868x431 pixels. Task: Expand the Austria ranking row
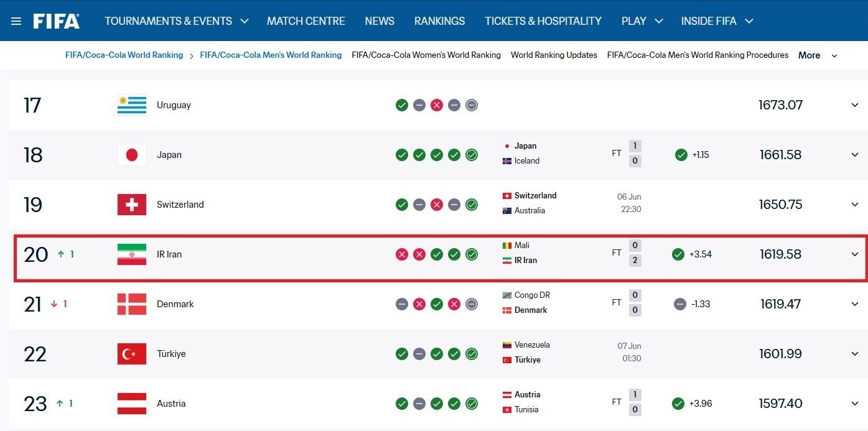pos(855,404)
